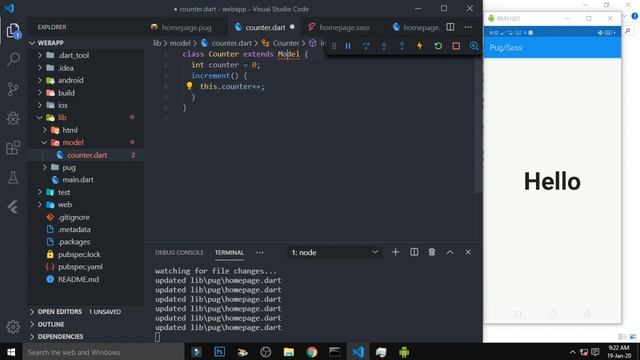This screenshot has width=640, height=360.
Task: Restart the debug session
Action: point(438,46)
